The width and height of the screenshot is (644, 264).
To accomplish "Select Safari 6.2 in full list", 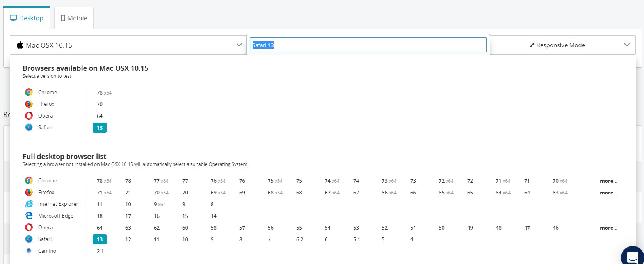I will (x=300, y=239).
